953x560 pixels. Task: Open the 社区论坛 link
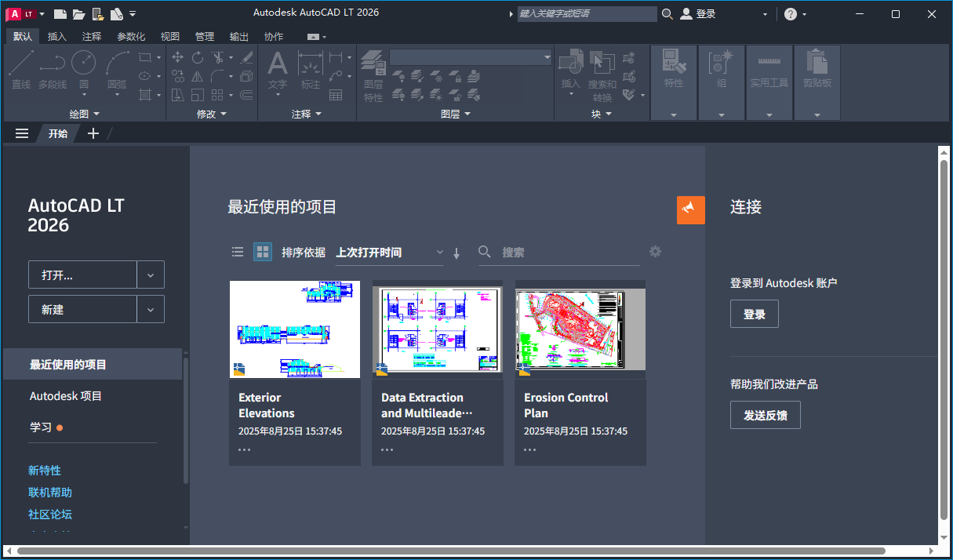50,515
